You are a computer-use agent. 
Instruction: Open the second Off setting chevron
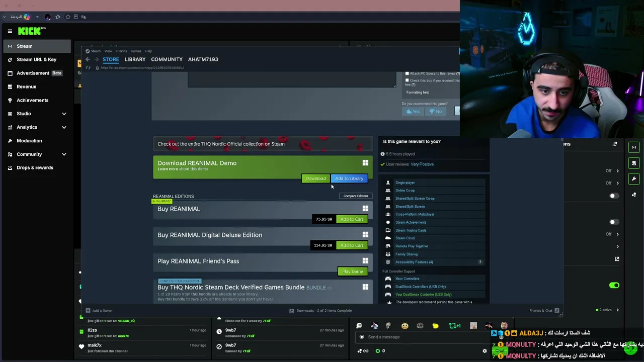(x=618, y=183)
